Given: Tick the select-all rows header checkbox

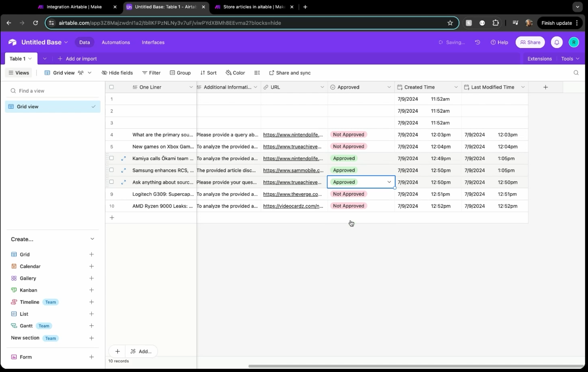Looking at the screenshot, I should [x=112, y=87].
